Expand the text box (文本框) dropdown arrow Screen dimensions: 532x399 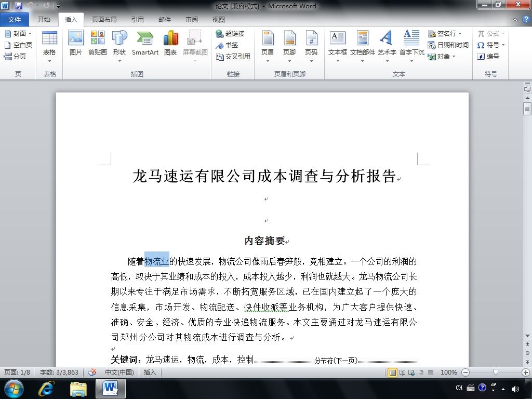click(x=338, y=61)
